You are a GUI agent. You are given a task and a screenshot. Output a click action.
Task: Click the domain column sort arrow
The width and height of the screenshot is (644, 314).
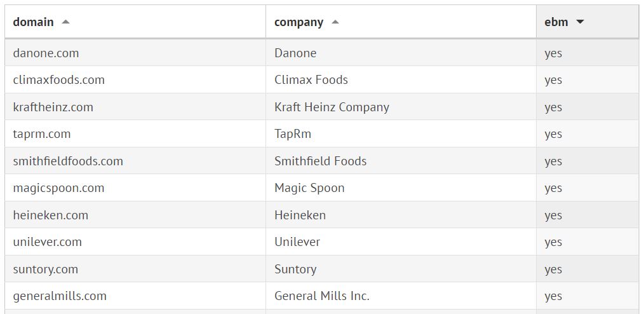point(65,22)
